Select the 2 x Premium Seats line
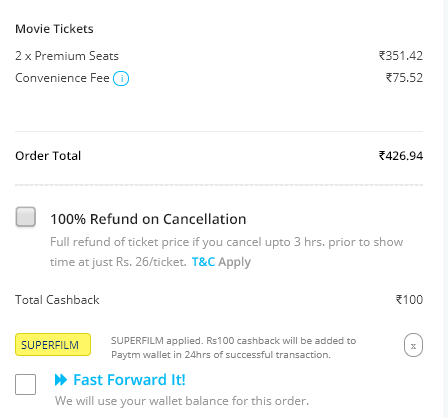 (x=67, y=56)
